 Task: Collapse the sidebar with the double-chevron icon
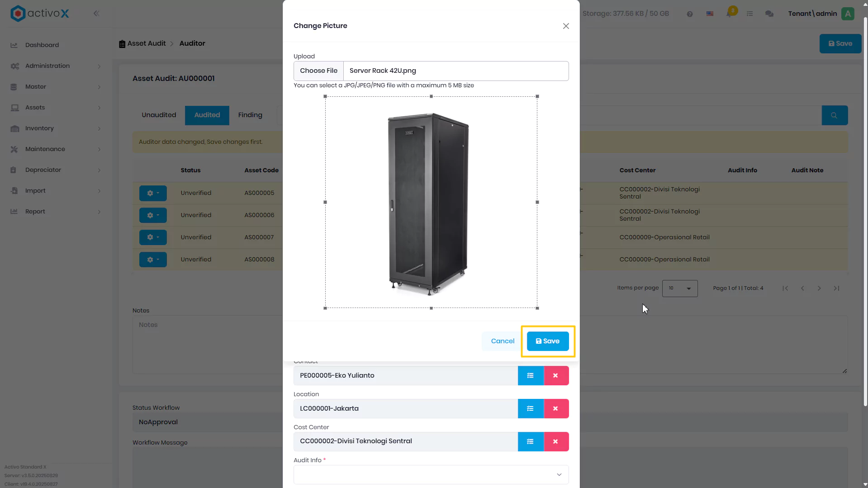pos(96,14)
